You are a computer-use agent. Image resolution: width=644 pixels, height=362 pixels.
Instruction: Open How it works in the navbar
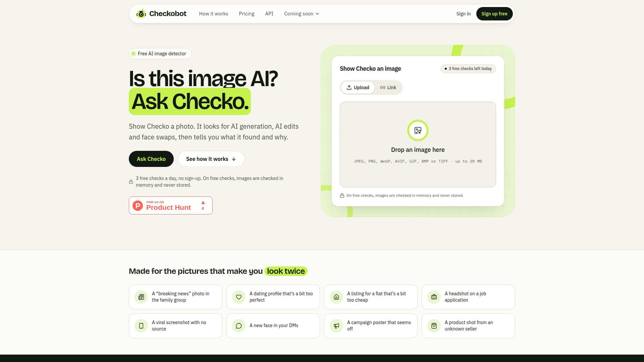(x=214, y=14)
